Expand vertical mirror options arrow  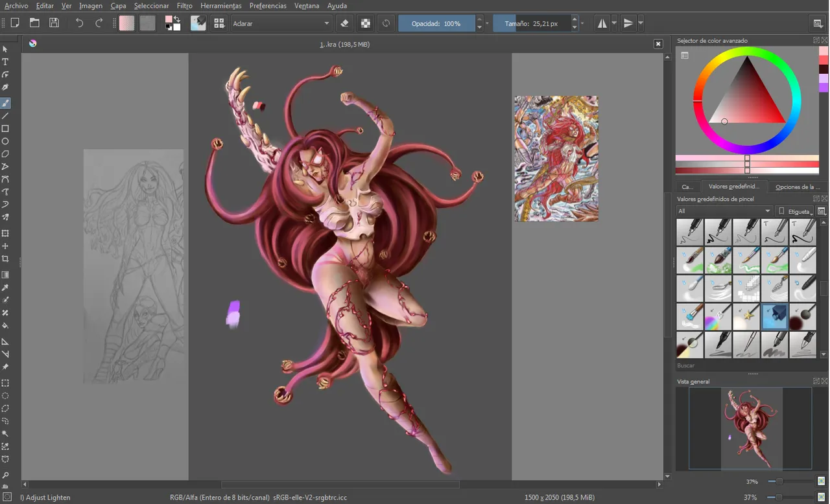pos(641,23)
